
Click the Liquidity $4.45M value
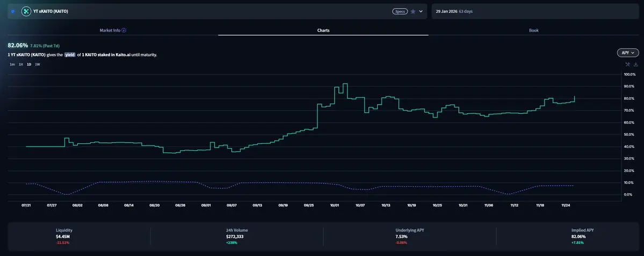coord(64,237)
